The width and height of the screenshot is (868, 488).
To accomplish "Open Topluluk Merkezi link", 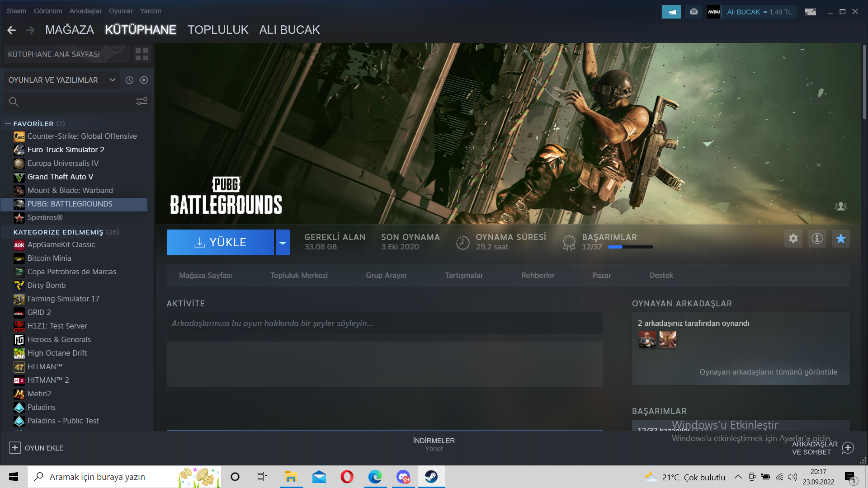I will 299,275.
